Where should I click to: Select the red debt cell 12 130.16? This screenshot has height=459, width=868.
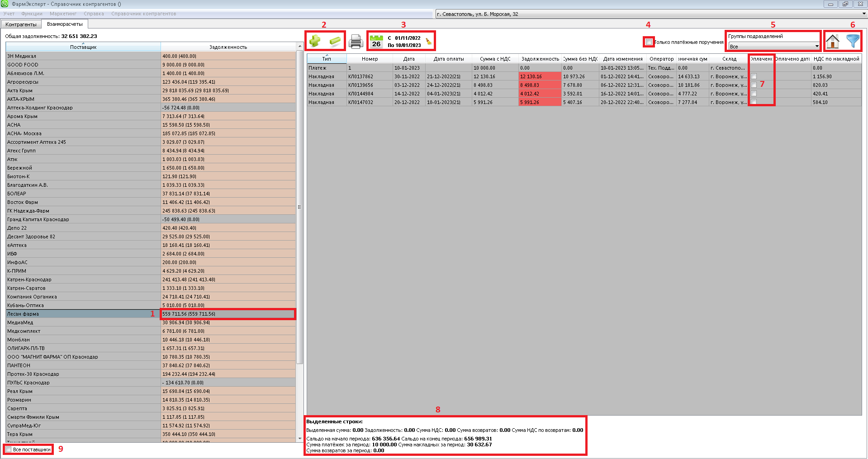tap(540, 76)
